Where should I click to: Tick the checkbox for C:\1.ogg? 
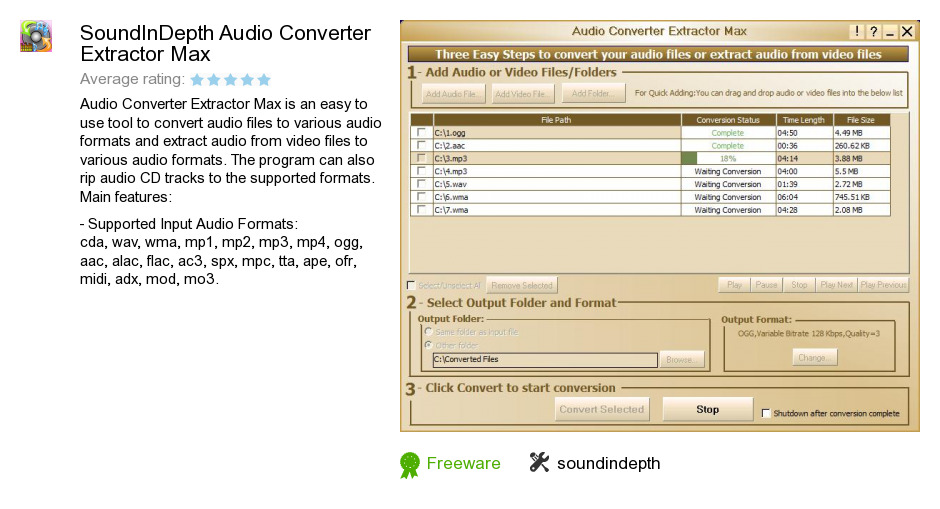(x=421, y=132)
